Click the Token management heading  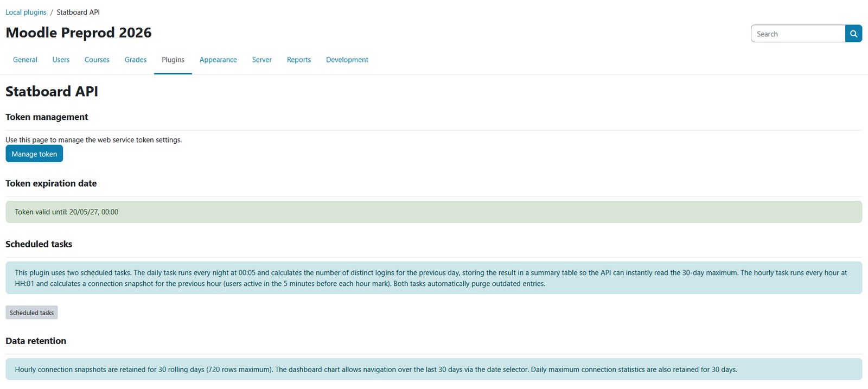pyautogui.click(x=47, y=117)
